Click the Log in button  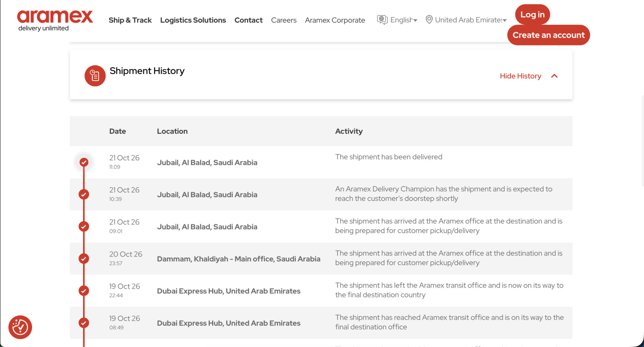532,14
